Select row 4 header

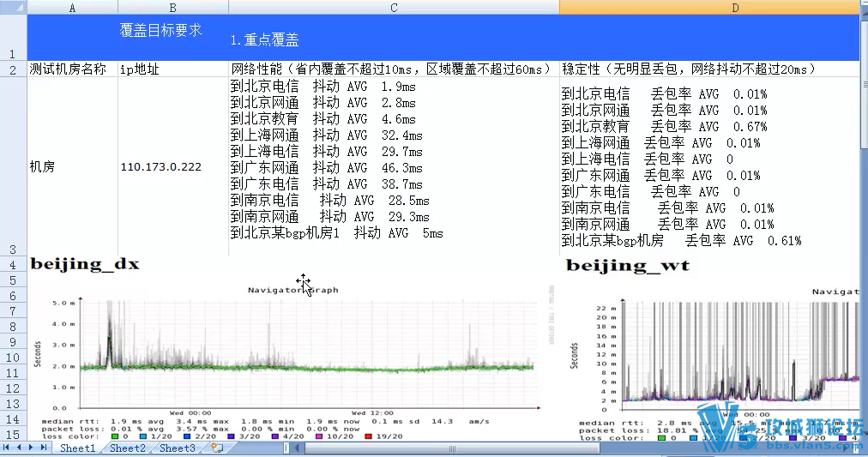13,264
